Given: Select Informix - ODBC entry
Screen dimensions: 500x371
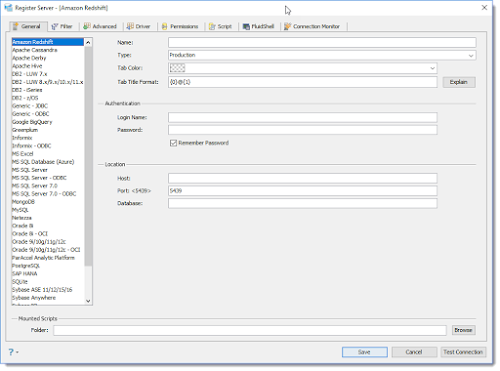Looking at the screenshot, I should (48, 146).
